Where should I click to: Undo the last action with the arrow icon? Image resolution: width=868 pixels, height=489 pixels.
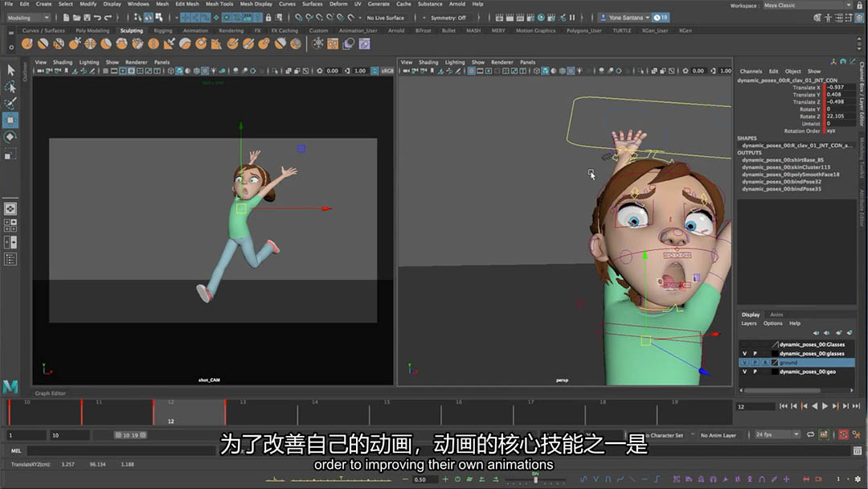click(97, 18)
